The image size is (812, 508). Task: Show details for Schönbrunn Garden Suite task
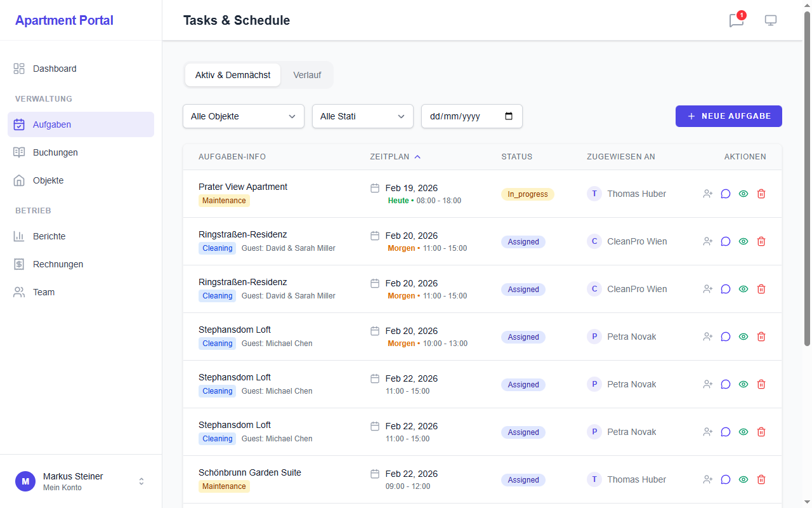pos(743,479)
